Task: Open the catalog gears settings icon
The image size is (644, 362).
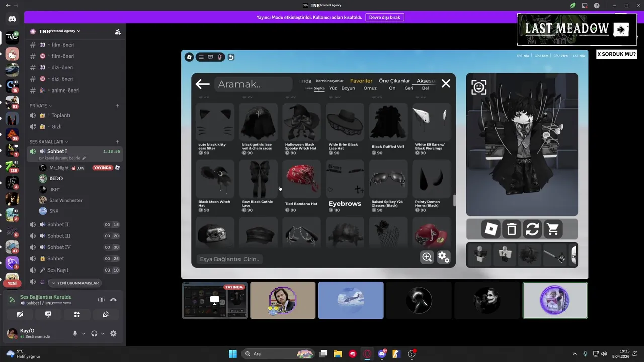Action: [443, 257]
